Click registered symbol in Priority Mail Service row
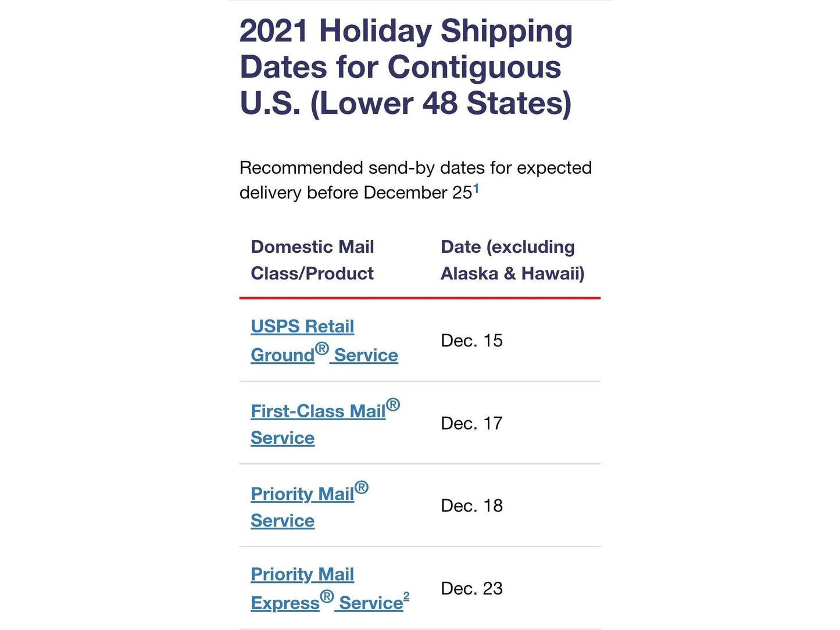Image resolution: width=840 pixels, height=630 pixels. click(362, 487)
